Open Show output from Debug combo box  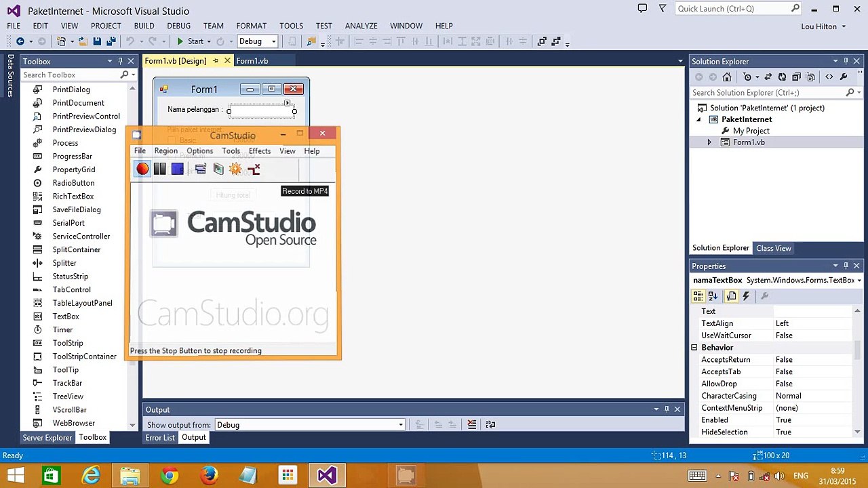tap(310, 425)
